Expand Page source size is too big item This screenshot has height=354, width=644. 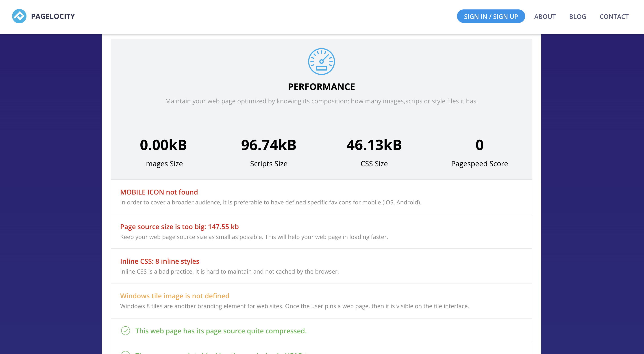coord(179,227)
